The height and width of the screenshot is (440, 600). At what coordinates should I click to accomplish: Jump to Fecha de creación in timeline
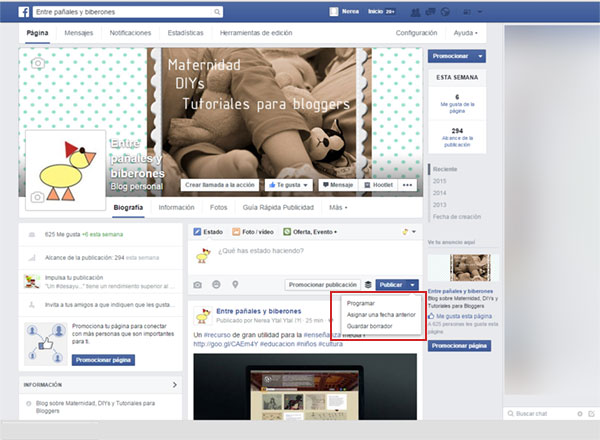457,217
